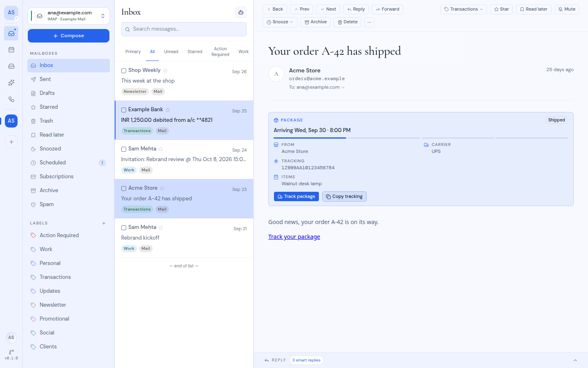Open the drive storage icon in the left rail

click(11, 66)
